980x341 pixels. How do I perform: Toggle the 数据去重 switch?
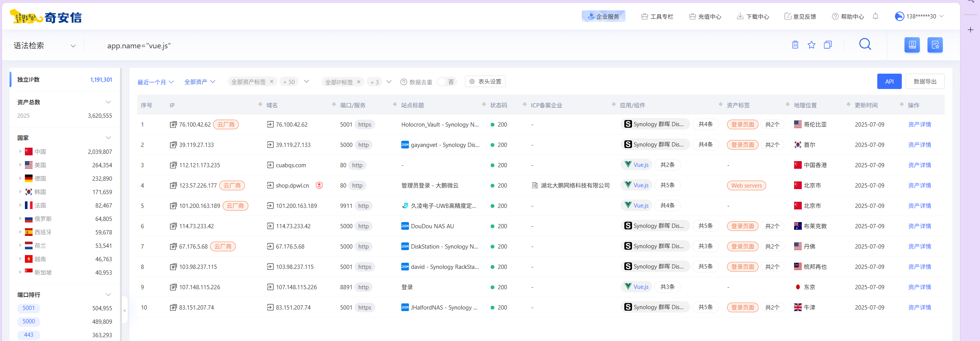tap(446, 82)
